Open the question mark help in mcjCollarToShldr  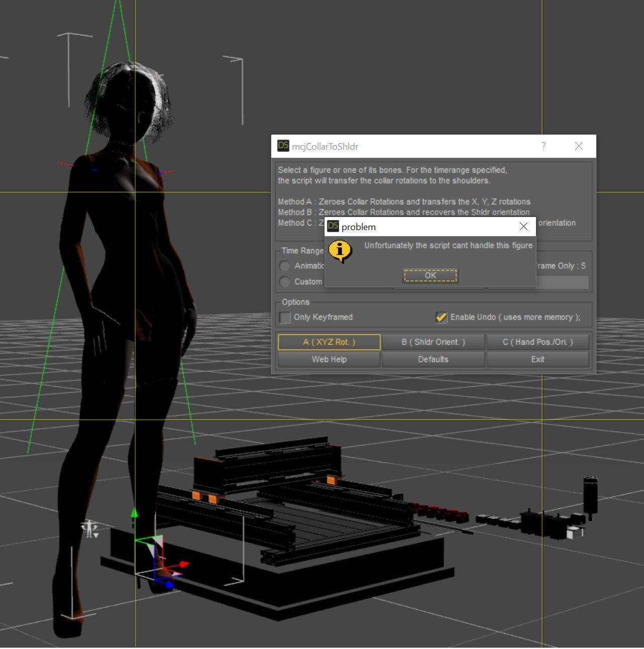click(x=543, y=146)
